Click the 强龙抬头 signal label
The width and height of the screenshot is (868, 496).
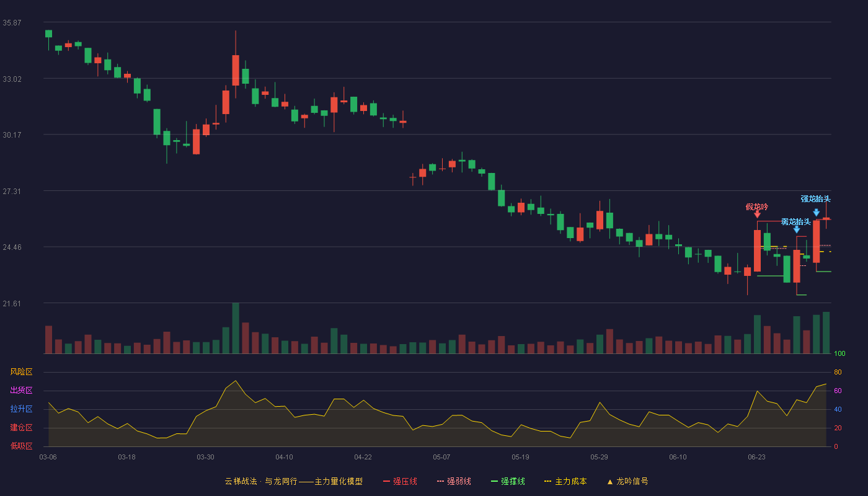[x=815, y=198]
